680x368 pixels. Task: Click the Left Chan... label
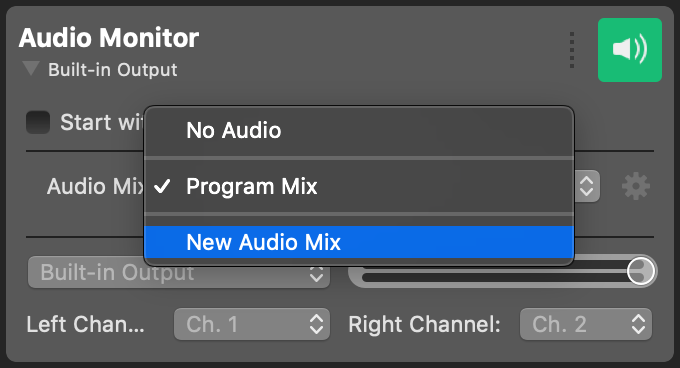tap(85, 324)
